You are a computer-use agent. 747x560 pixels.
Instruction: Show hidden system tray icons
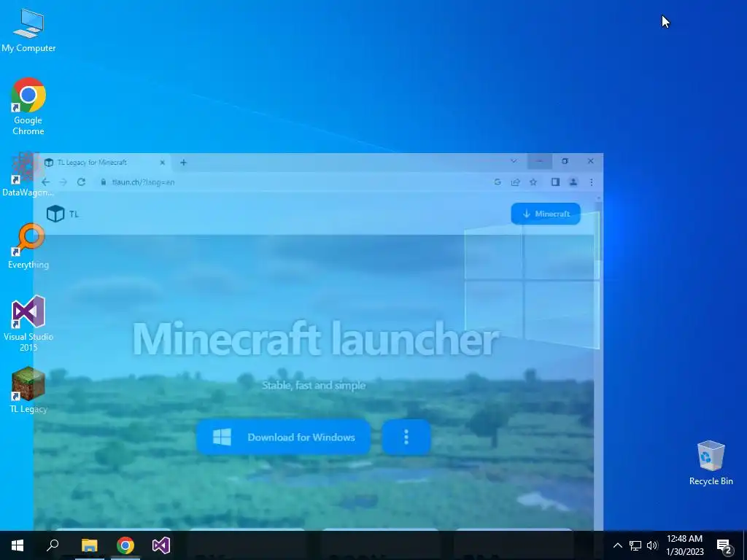[x=617, y=545]
